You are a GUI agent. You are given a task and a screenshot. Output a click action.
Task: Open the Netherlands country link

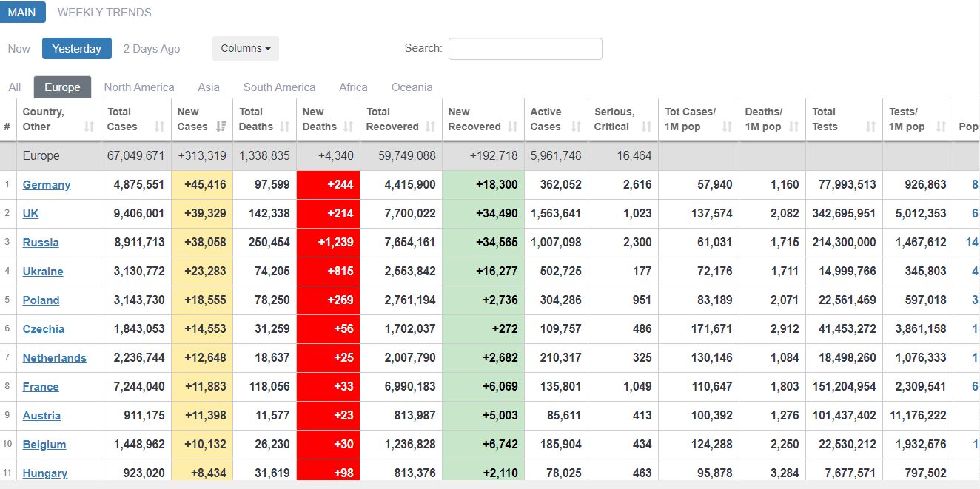[54, 358]
